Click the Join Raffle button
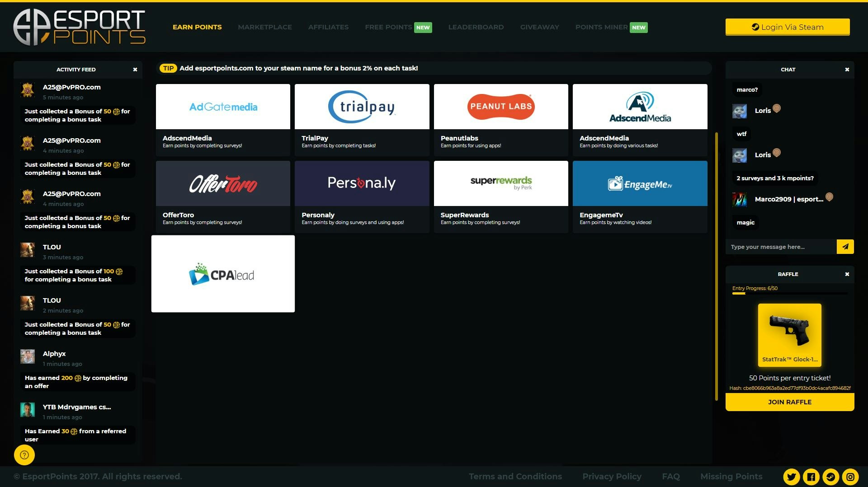Screen dimensions: 868x487 (x=790, y=402)
